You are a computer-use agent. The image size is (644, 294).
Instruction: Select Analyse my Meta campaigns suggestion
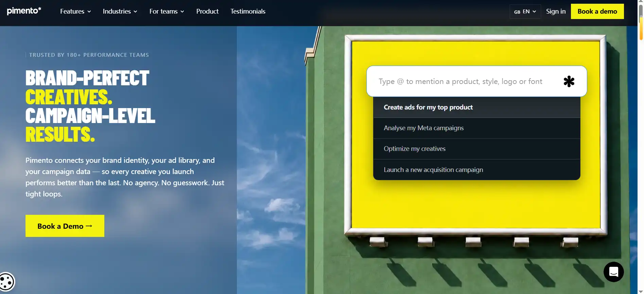tap(476, 128)
